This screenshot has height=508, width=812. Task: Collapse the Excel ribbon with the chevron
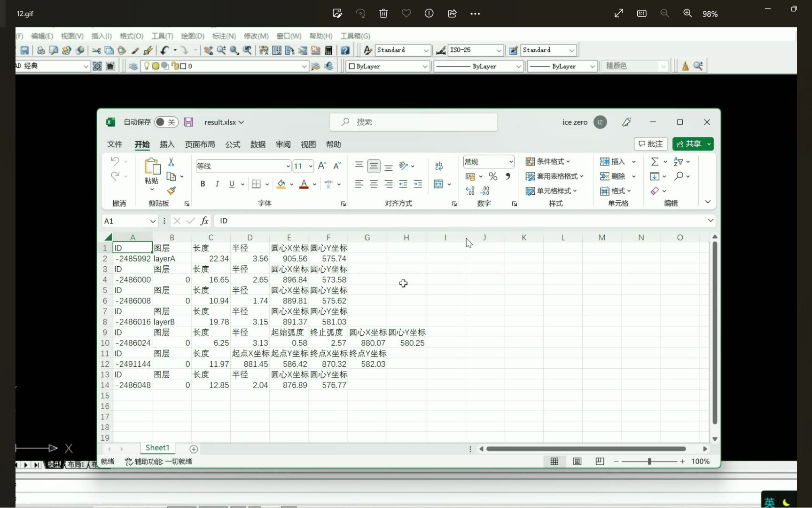coord(708,202)
